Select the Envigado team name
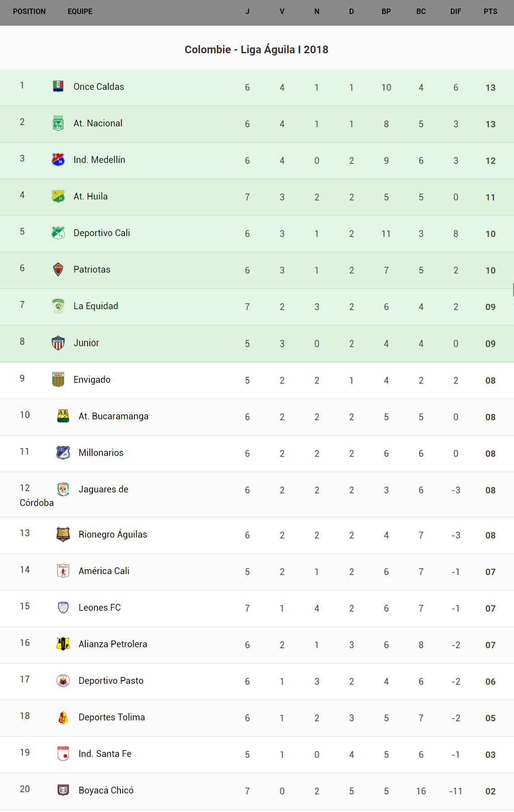The width and height of the screenshot is (514, 812). [x=92, y=380]
